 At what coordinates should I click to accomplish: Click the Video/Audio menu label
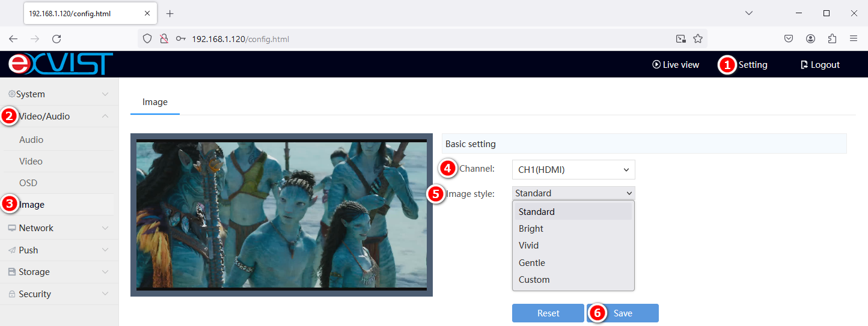click(x=44, y=116)
